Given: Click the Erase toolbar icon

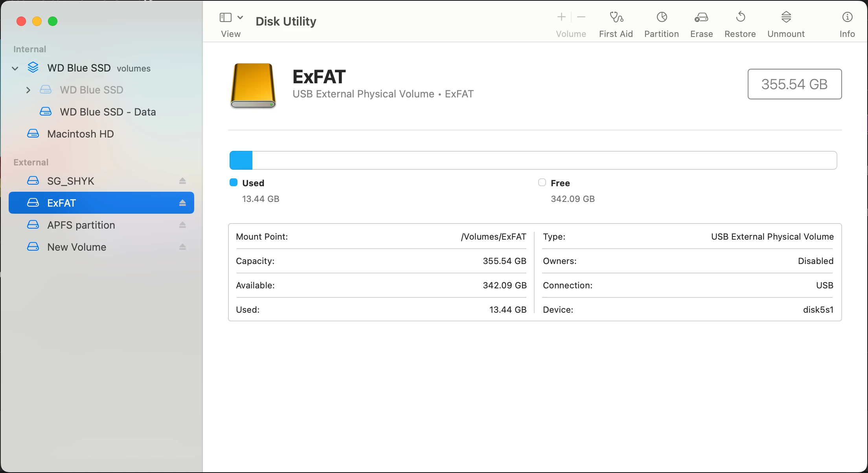Looking at the screenshot, I should 701,18.
